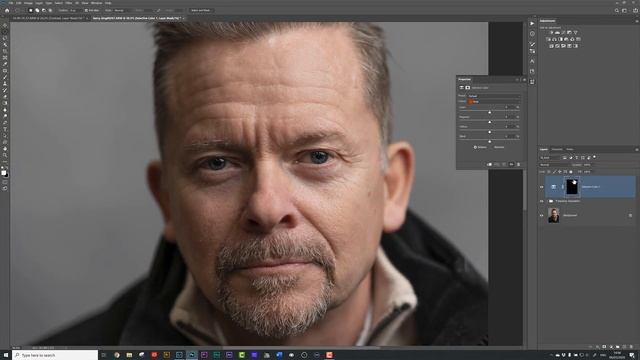Click the Windows taskbar search box

[55, 355]
